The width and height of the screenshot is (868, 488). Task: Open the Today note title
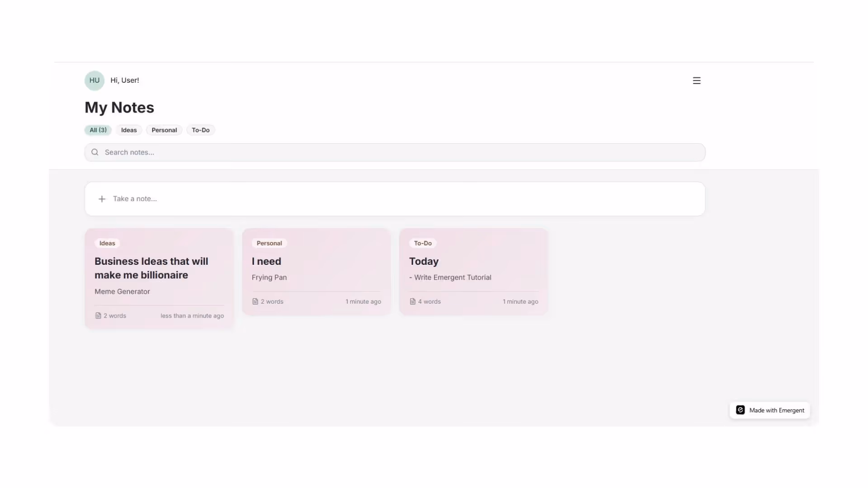point(424,261)
